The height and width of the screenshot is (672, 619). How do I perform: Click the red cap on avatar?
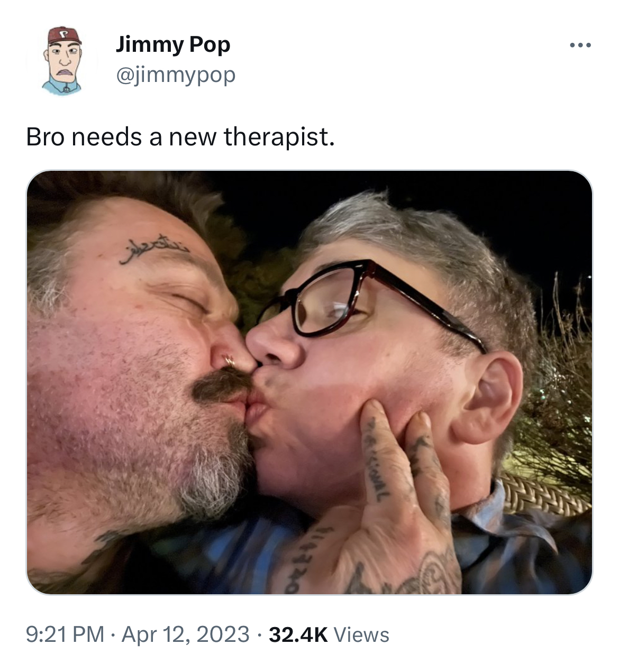tap(63, 36)
